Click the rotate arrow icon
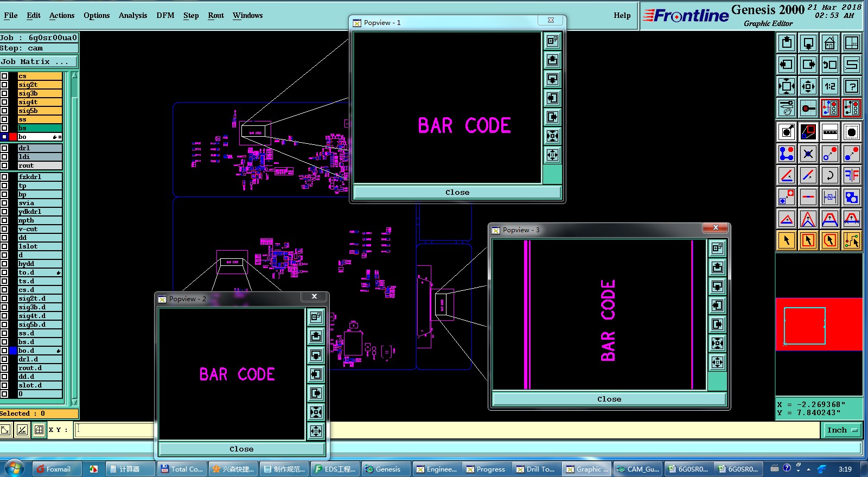Screen dimensions: 868x477 coord(830,175)
